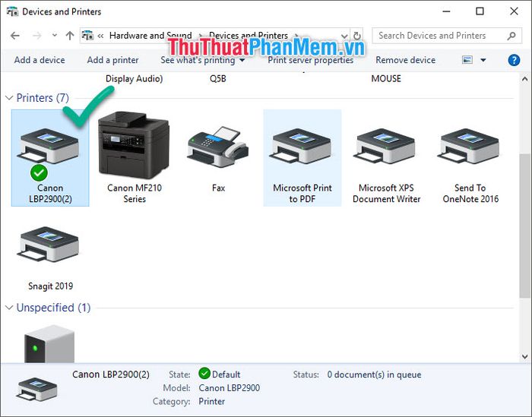Maximize the Devices and Printers window

[480, 11]
